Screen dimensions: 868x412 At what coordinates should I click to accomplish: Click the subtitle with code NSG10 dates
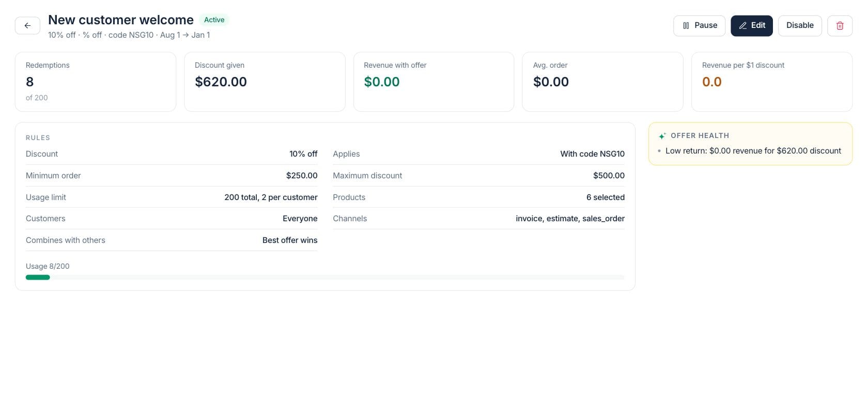coord(129,35)
